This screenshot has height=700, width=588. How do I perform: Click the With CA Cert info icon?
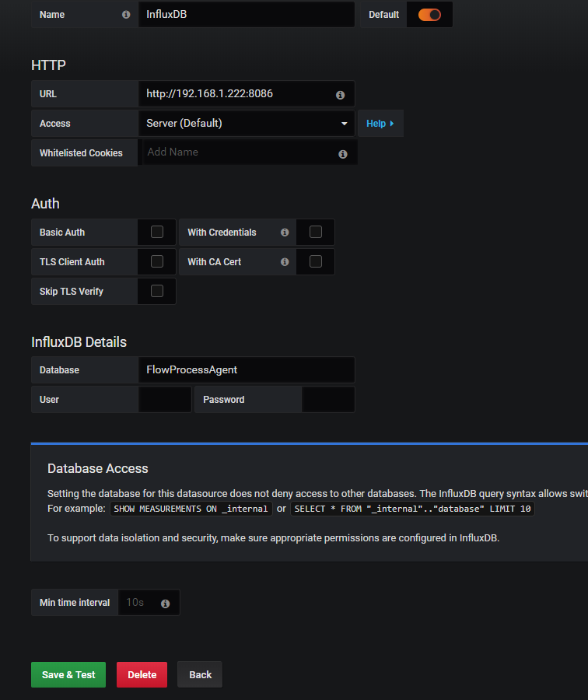285,261
